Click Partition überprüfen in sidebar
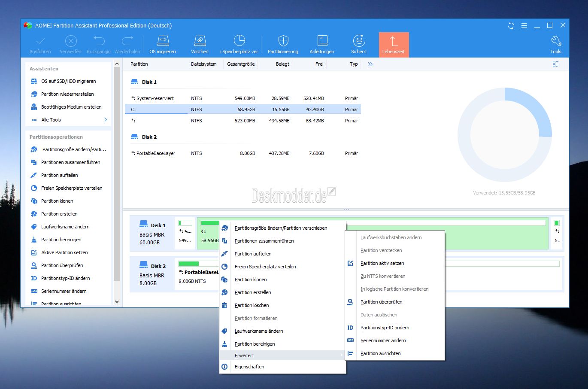Image resolution: width=588 pixels, height=389 pixels. 62,265
